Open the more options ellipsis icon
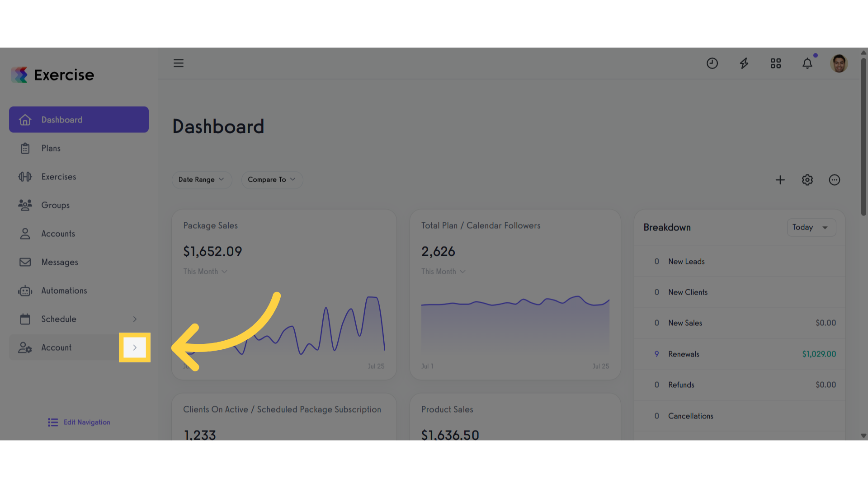The height and width of the screenshot is (488, 868). (x=835, y=180)
